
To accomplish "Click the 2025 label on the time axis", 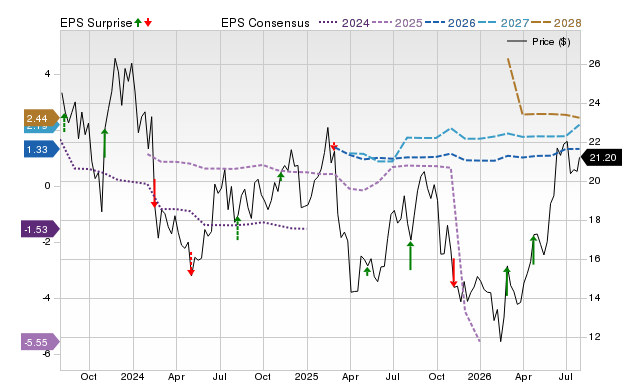I will (307, 376).
